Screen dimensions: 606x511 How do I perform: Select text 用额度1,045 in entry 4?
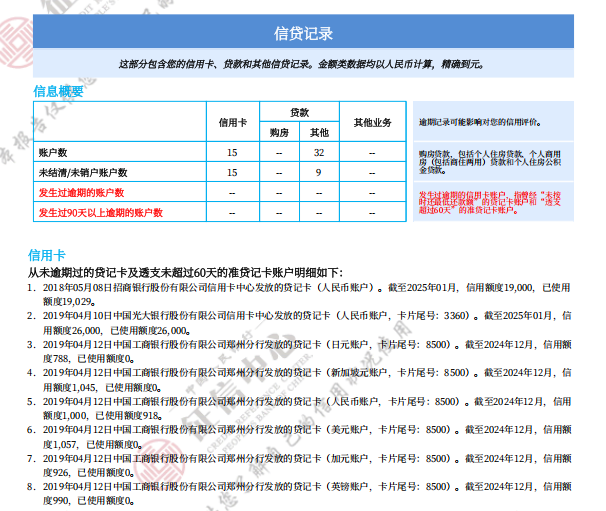tap(70, 387)
